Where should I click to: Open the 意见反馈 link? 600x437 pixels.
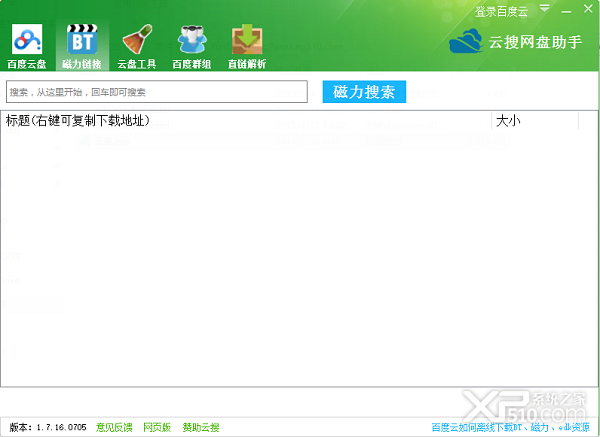[x=114, y=427]
